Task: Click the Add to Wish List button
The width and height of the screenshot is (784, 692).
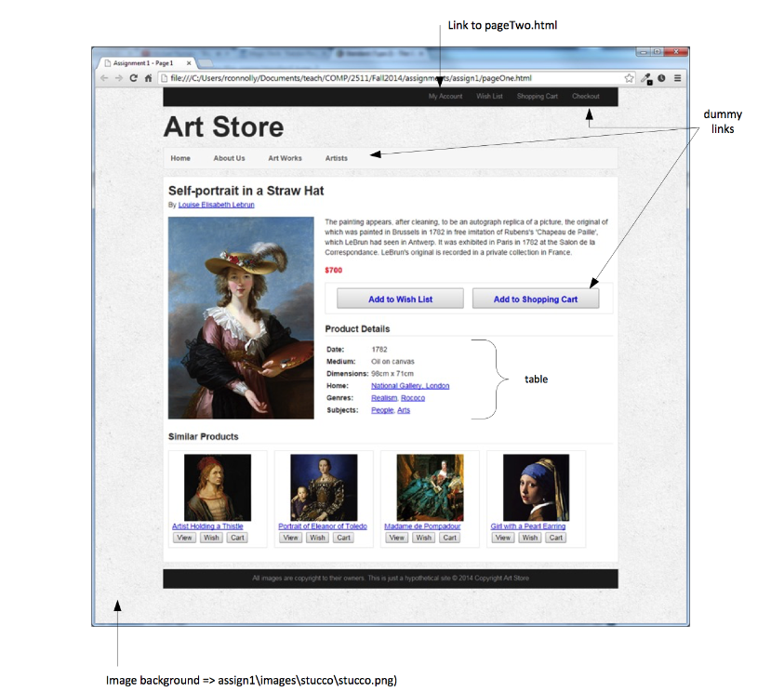Action: [399, 298]
